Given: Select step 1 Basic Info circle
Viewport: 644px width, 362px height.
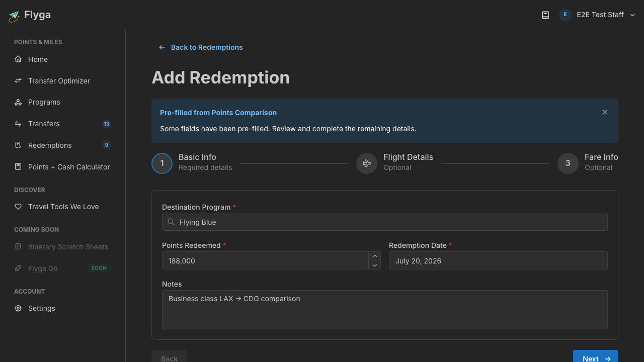Looking at the screenshot, I should coord(162,163).
